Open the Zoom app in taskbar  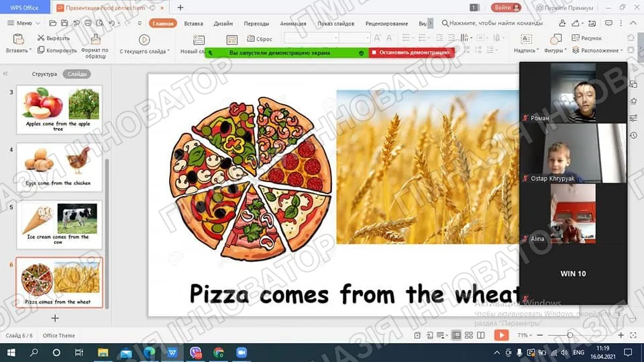click(x=241, y=353)
